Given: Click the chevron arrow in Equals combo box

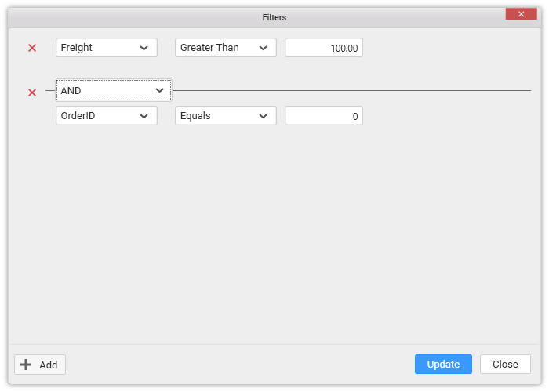Looking at the screenshot, I should pos(264,116).
